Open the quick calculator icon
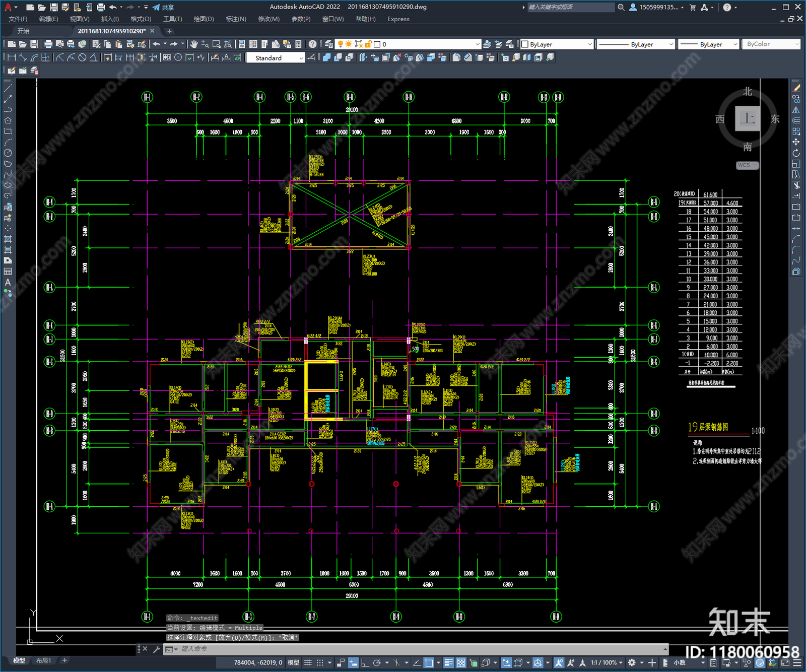806x672 pixels. [x=298, y=44]
